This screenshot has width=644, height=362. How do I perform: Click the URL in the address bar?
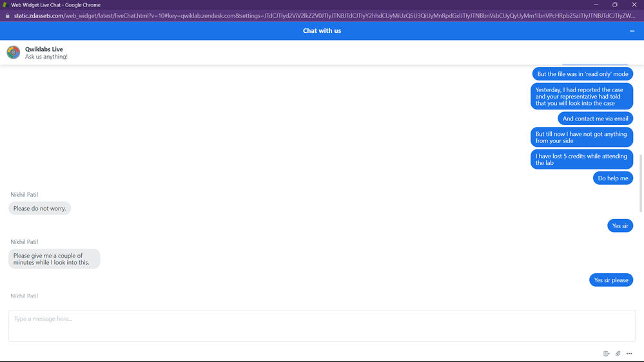pos(324,15)
